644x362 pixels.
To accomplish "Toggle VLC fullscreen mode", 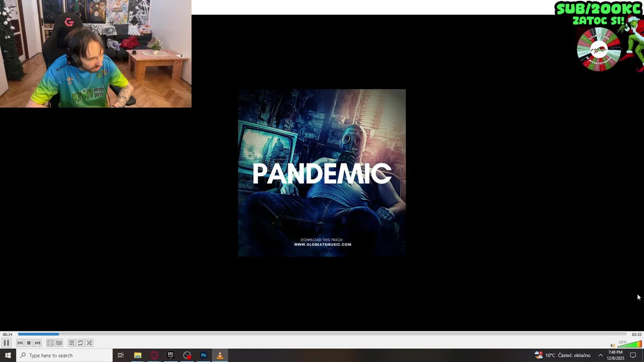I will (x=50, y=343).
